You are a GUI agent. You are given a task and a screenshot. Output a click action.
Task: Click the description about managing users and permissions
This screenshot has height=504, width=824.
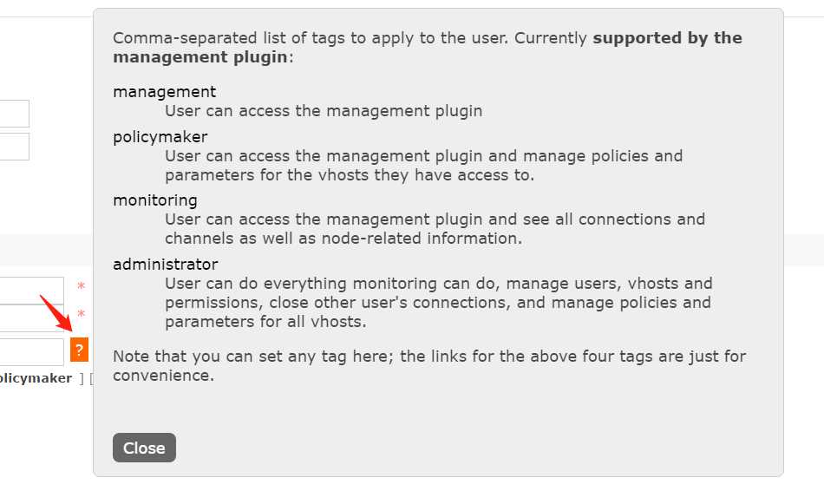coord(438,302)
